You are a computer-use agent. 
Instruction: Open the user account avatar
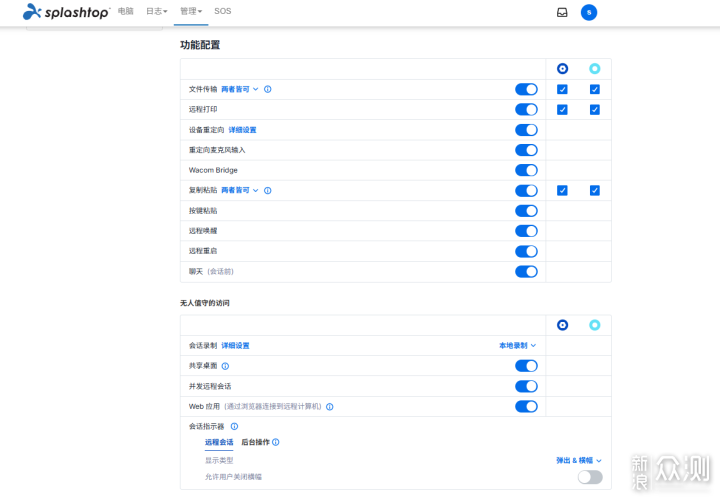[x=589, y=12]
